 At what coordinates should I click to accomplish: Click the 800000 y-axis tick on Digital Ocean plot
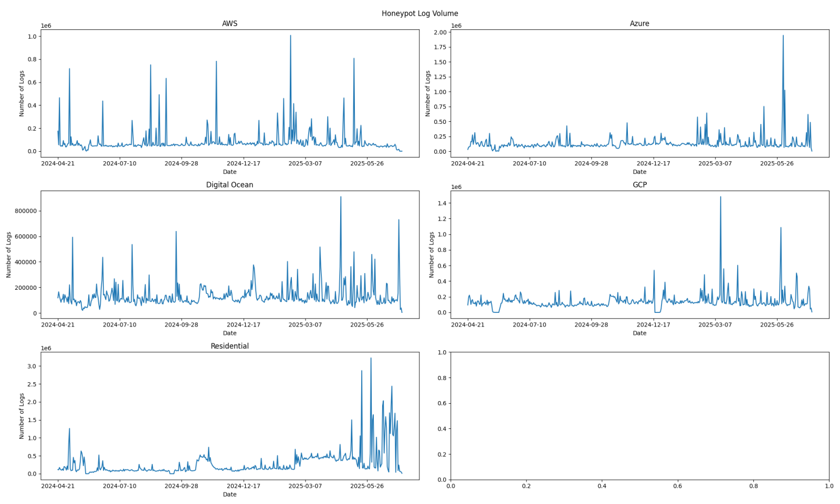coord(26,211)
